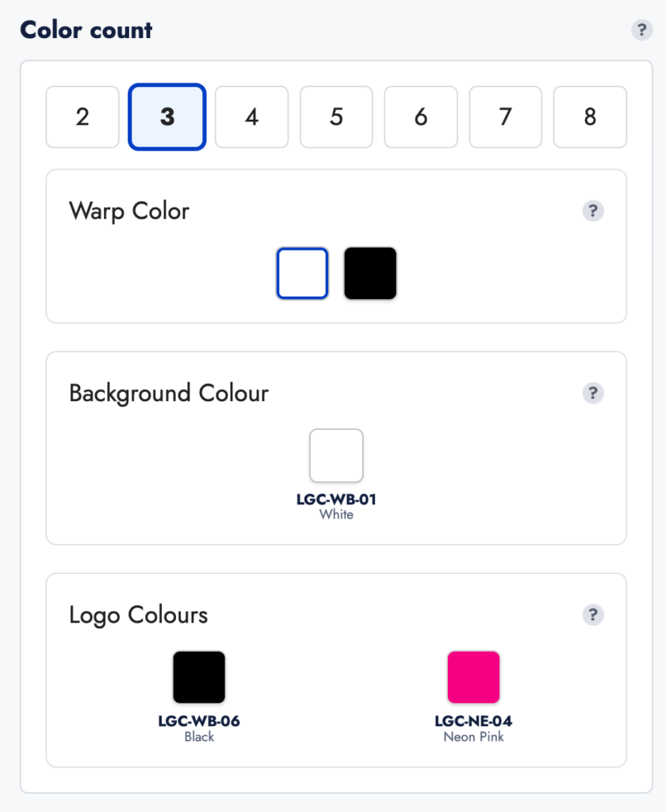
Task: Click the Color count help icon
Action: coord(641,30)
